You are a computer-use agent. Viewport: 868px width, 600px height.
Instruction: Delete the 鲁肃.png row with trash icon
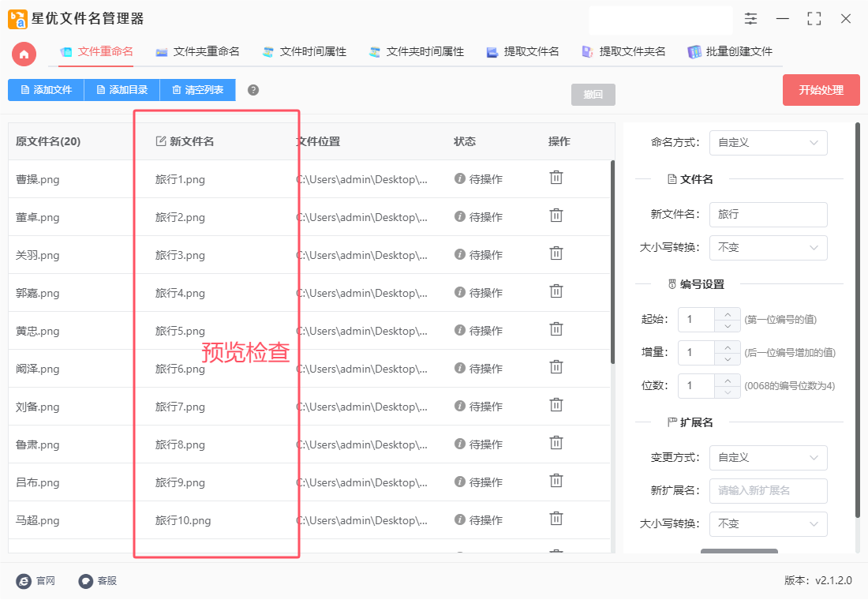pyautogui.click(x=556, y=443)
